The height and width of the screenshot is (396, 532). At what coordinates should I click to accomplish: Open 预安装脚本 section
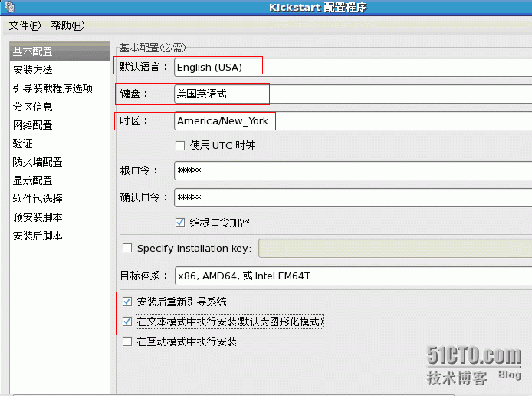[x=60, y=217]
